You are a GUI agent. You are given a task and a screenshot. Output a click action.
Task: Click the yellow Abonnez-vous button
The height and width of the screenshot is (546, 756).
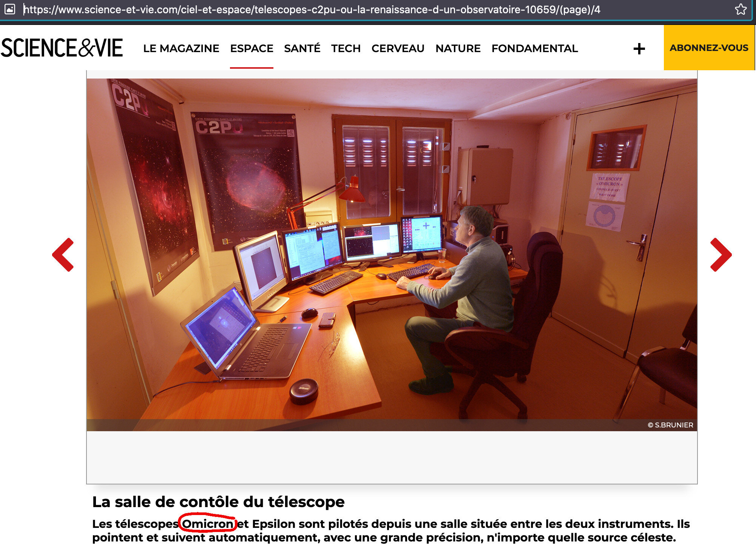[x=708, y=48]
